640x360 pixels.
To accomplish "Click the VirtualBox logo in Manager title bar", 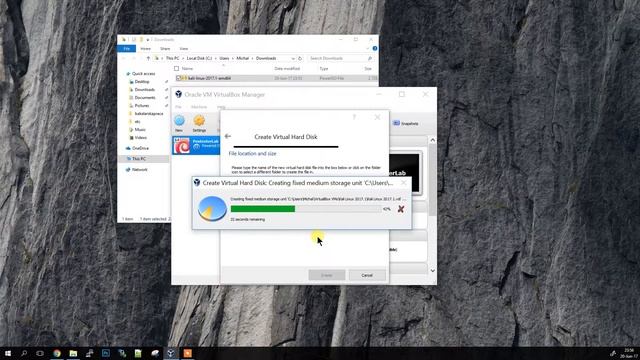I will pyautogui.click(x=178, y=94).
